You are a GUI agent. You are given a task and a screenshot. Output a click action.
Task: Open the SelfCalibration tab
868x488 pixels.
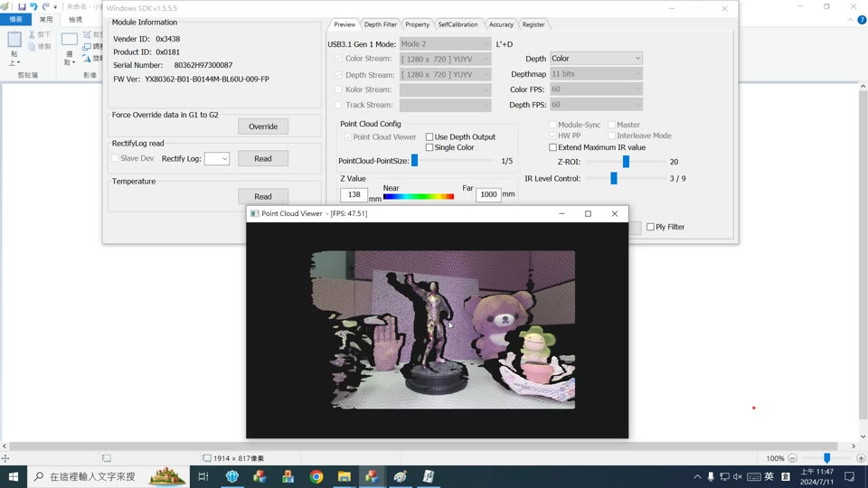(x=458, y=24)
